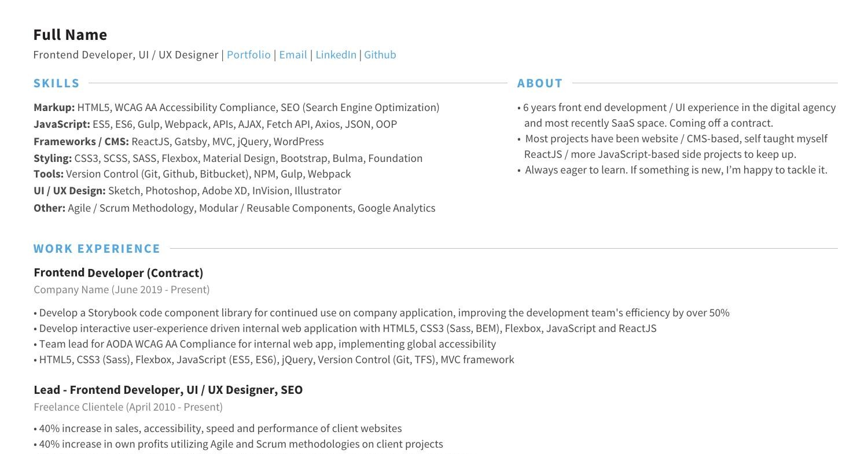This screenshot has height=454, width=868.
Task: Click the Frontend Developer (Contract) job title
Action: coord(119,273)
